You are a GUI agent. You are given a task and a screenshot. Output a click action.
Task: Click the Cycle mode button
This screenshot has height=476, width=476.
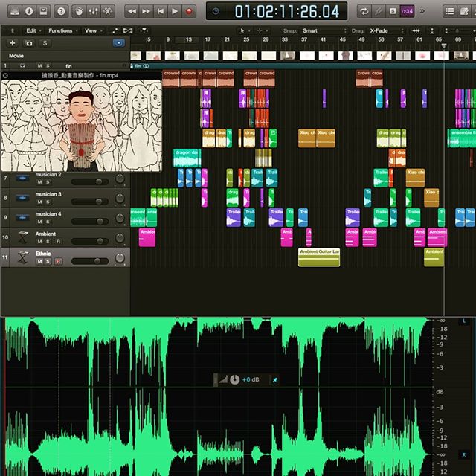click(364, 11)
